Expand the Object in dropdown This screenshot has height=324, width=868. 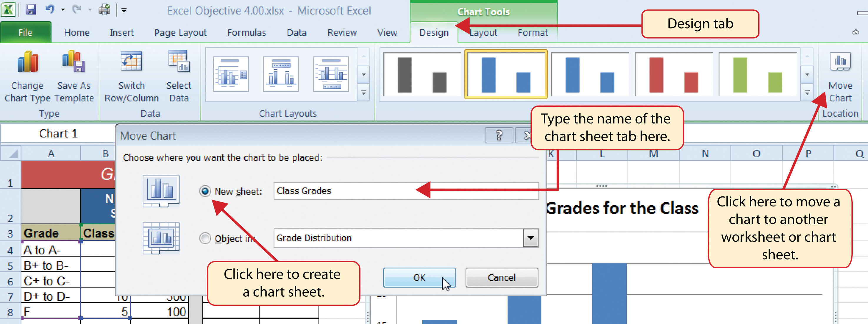(529, 238)
